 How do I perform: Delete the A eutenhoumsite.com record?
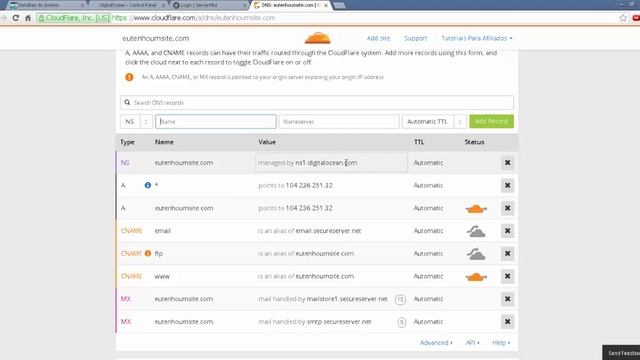(x=507, y=208)
